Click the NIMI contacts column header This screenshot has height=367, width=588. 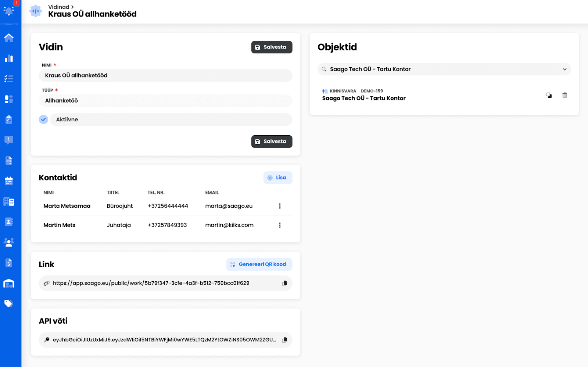[49, 193]
